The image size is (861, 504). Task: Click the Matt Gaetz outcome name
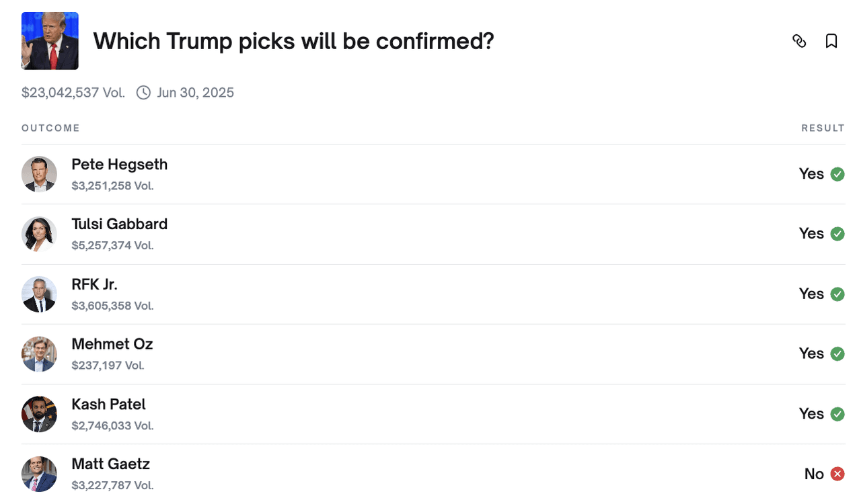(x=110, y=464)
